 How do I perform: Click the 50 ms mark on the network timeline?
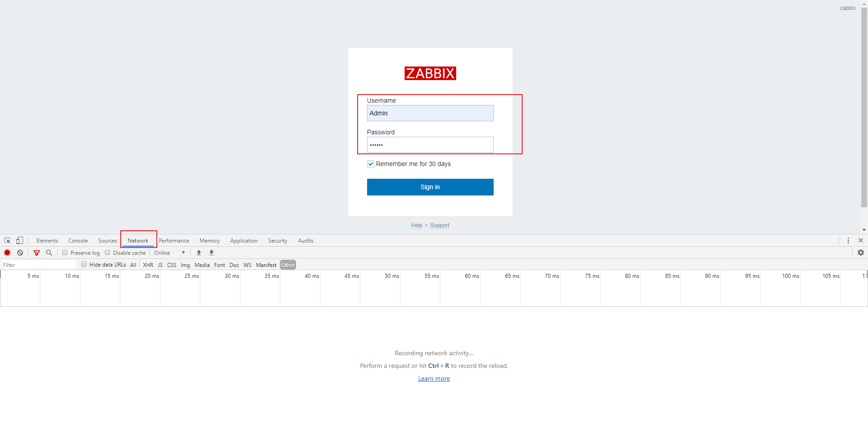point(392,276)
